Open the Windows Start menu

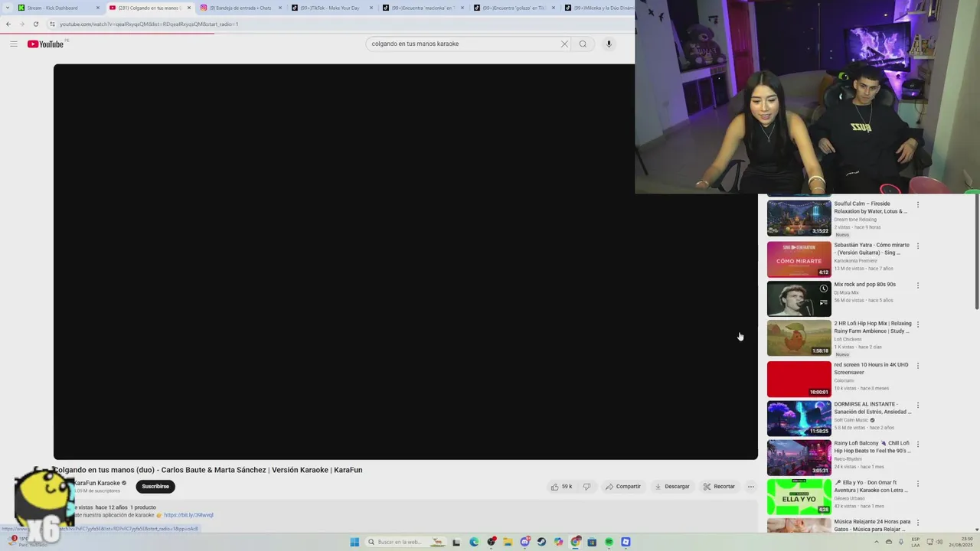click(354, 542)
